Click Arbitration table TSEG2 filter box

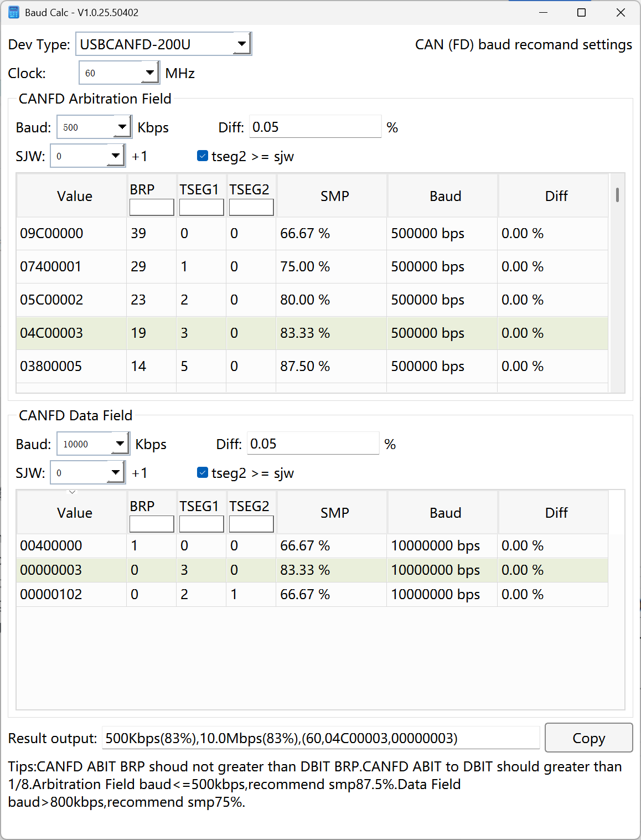pos(251,207)
